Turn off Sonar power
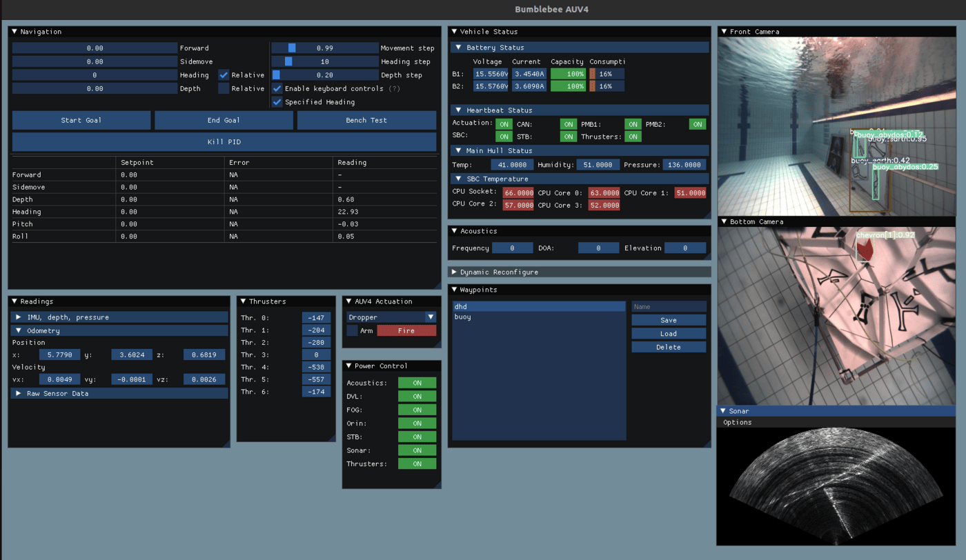966x560 pixels. click(417, 450)
